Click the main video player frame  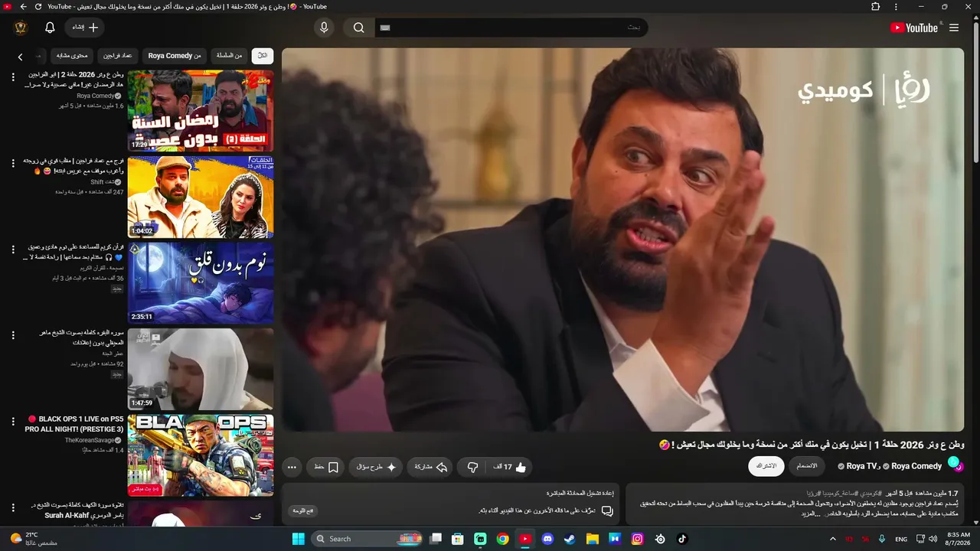click(622, 240)
